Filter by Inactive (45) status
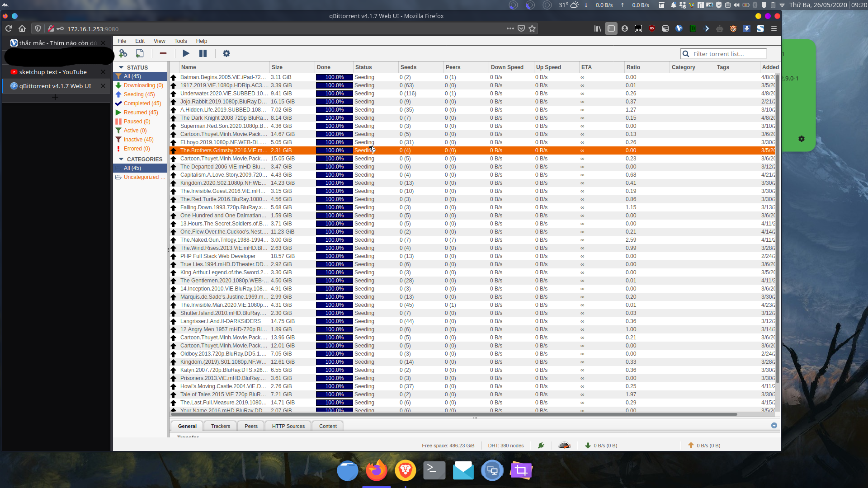 pyautogui.click(x=140, y=140)
